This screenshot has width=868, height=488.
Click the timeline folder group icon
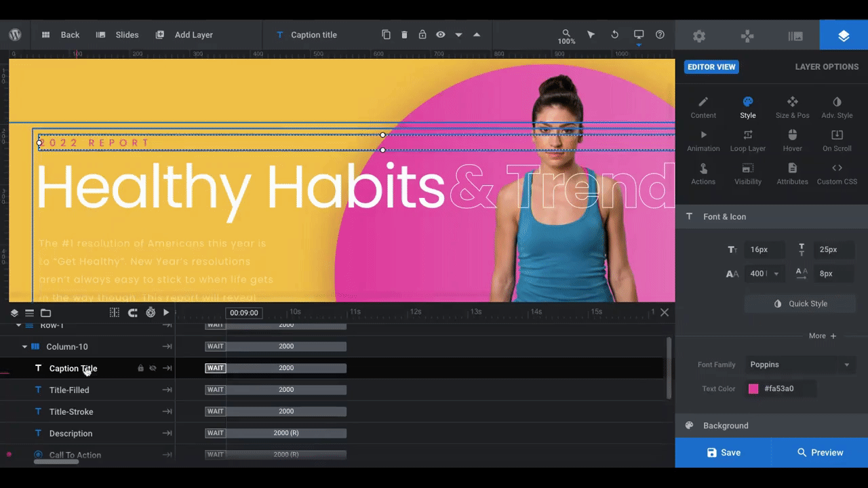pyautogui.click(x=45, y=312)
